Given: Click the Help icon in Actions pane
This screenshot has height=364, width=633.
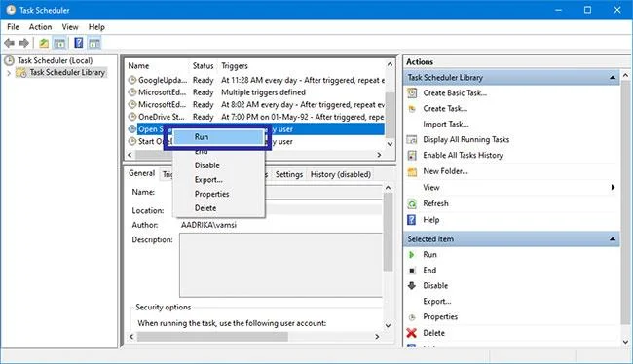Looking at the screenshot, I should (x=411, y=220).
